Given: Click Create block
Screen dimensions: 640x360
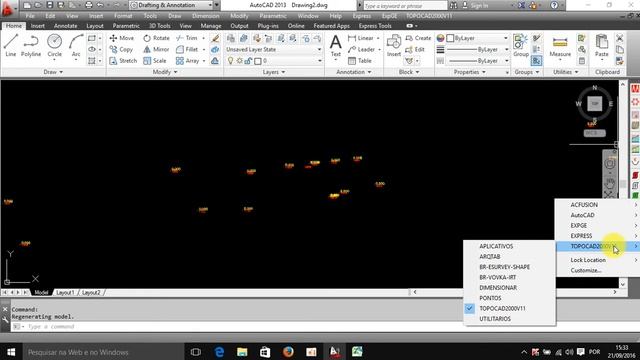Looking at the screenshot, I should pyautogui.click(x=418, y=38).
